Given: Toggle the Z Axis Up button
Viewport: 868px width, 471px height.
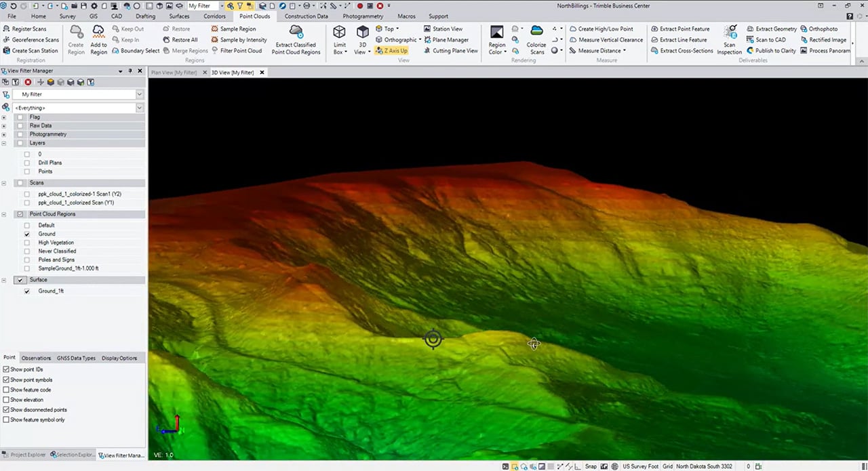Looking at the screenshot, I should pos(391,51).
